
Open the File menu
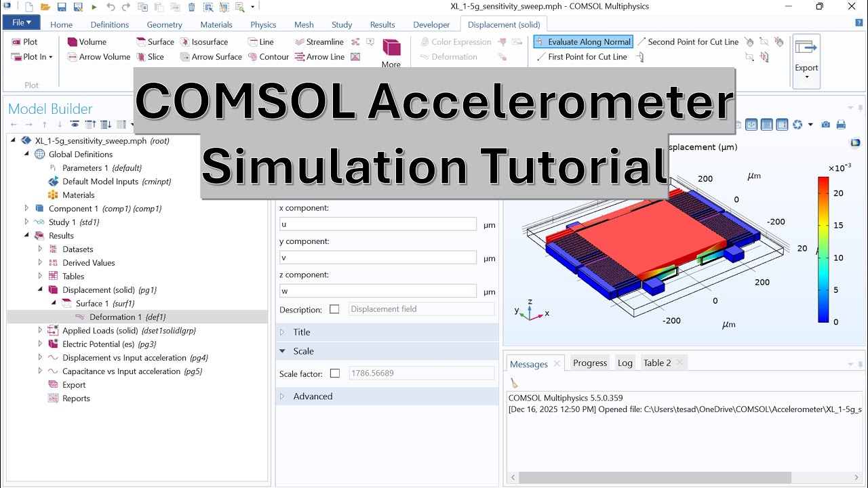[x=22, y=23]
